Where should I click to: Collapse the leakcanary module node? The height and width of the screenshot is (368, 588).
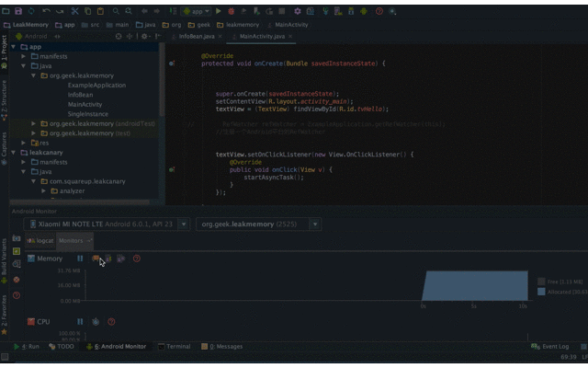14,153
